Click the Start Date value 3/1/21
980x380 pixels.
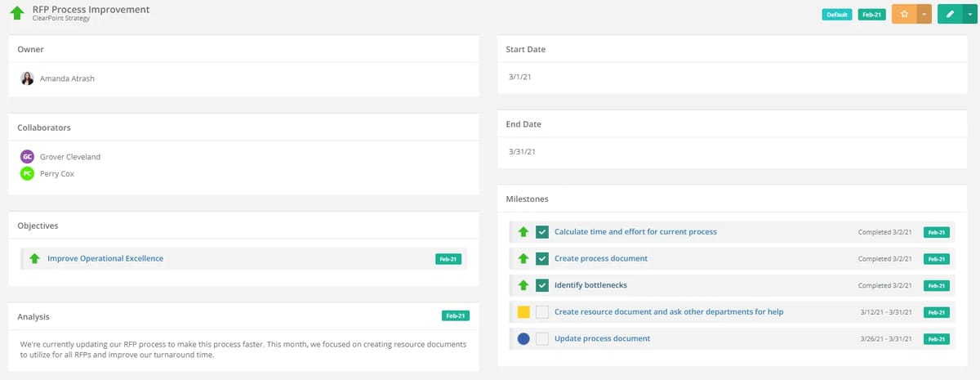[x=520, y=76]
